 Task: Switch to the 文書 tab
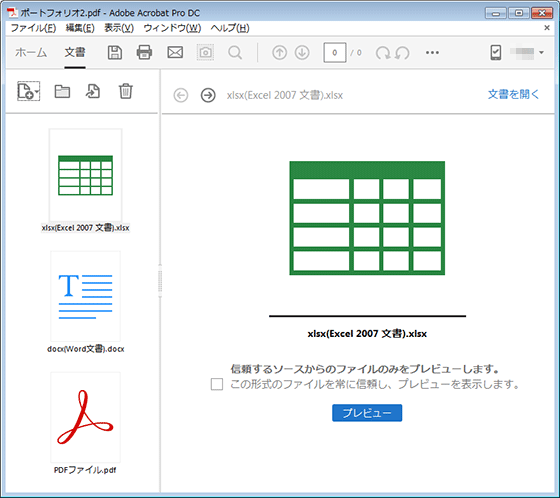click(x=75, y=53)
